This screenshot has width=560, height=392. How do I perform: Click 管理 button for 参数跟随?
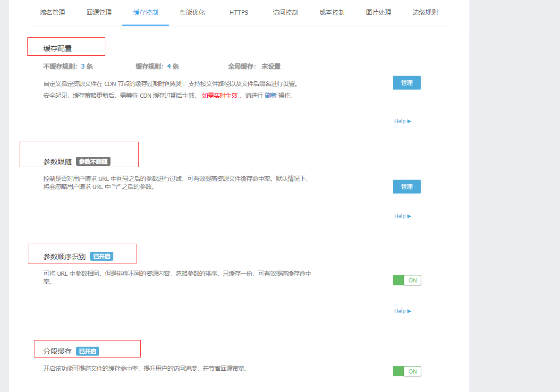pyautogui.click(x=407, y=187)
